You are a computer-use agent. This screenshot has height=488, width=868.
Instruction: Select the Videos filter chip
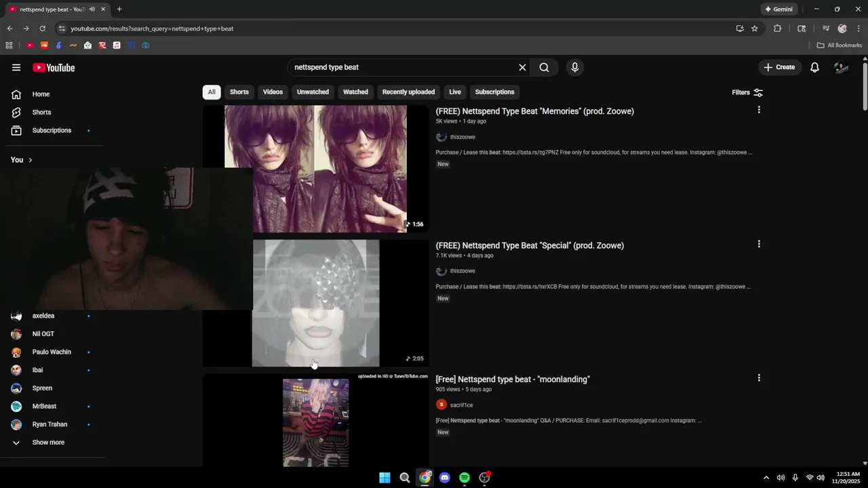point(273,92)
